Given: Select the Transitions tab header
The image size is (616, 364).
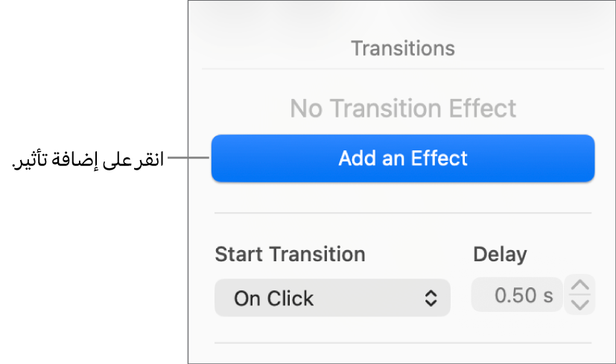Looking at the screenshot, I should (x=402, y=49).
